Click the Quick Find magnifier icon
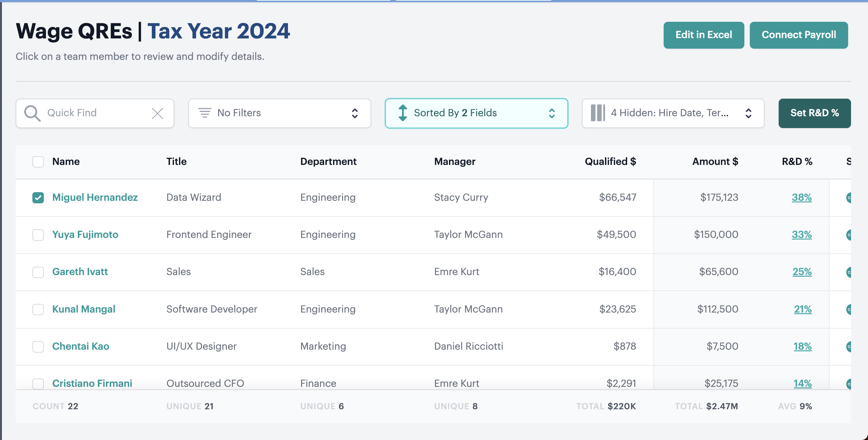The width and height of the screenshot is (868, 440). tap(32, 113)
